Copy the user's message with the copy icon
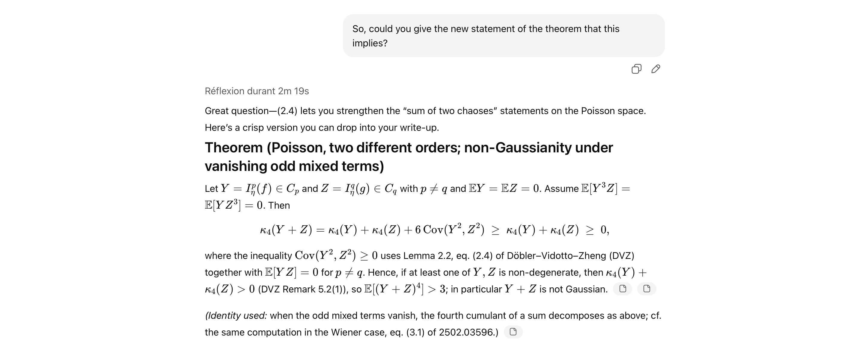The image size is (868, 352). point(636,69)
